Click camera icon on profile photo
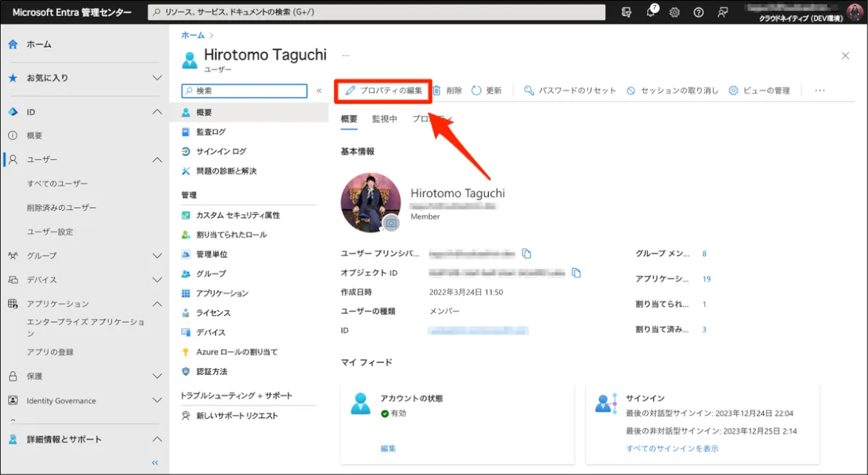The height and width of the screenshot is (475, 868). pyautogui.click(x=391, y=223)
